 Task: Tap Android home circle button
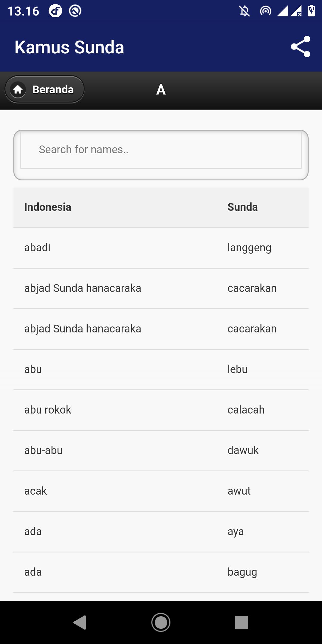tap(161, 623)
